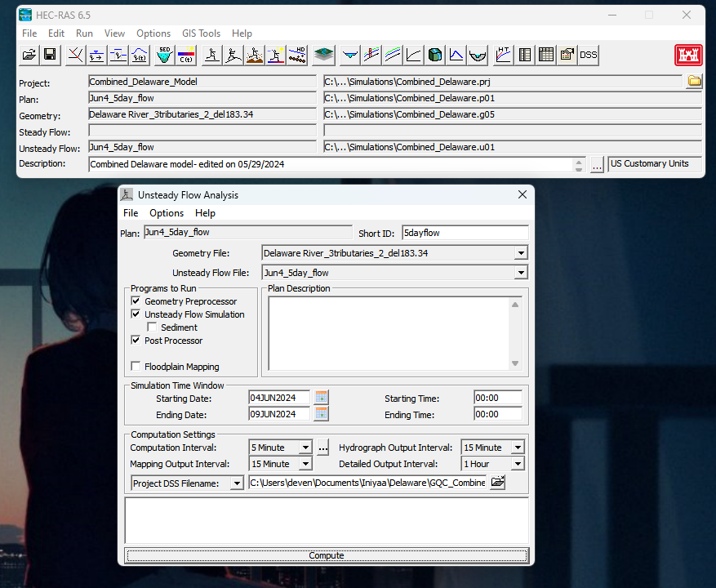
Task: Expand Unsteady Flow File dropdown
Action: (521, 273)
